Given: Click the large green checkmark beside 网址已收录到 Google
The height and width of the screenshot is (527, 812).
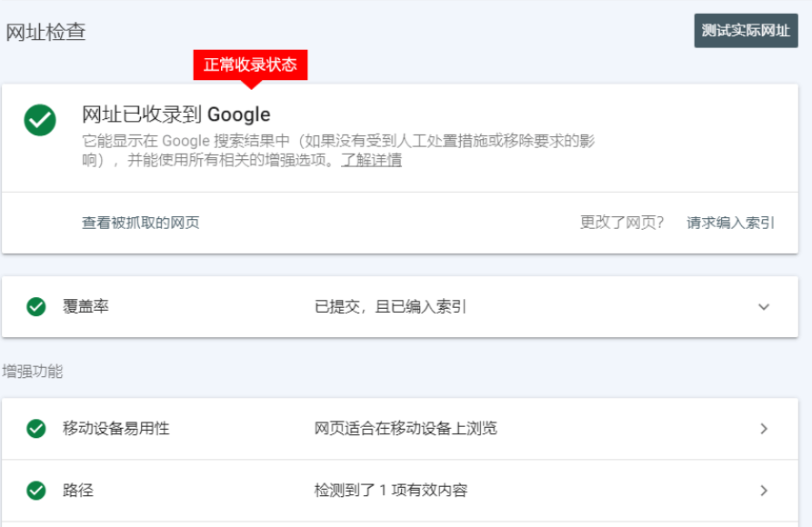Looking at the screenshot, I should pos(40,121).
